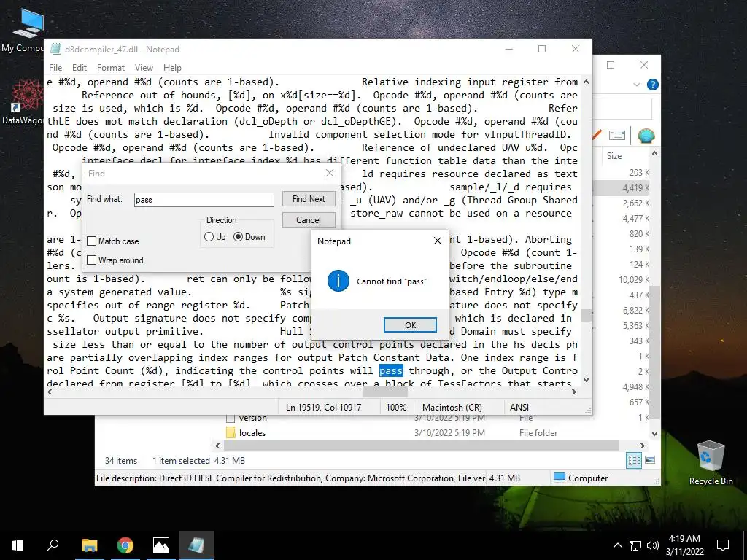Viewport: 747px width, 560px height.
Task: Click the blue info icon in the message box
Action: [x=338, y=281]
